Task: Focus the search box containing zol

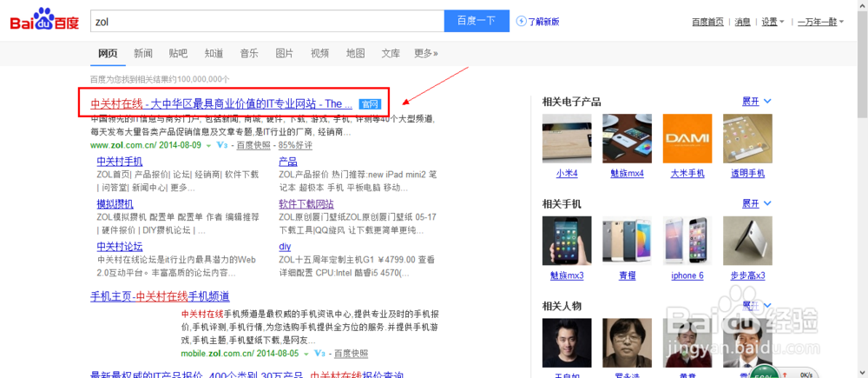Action: (266, 21)
